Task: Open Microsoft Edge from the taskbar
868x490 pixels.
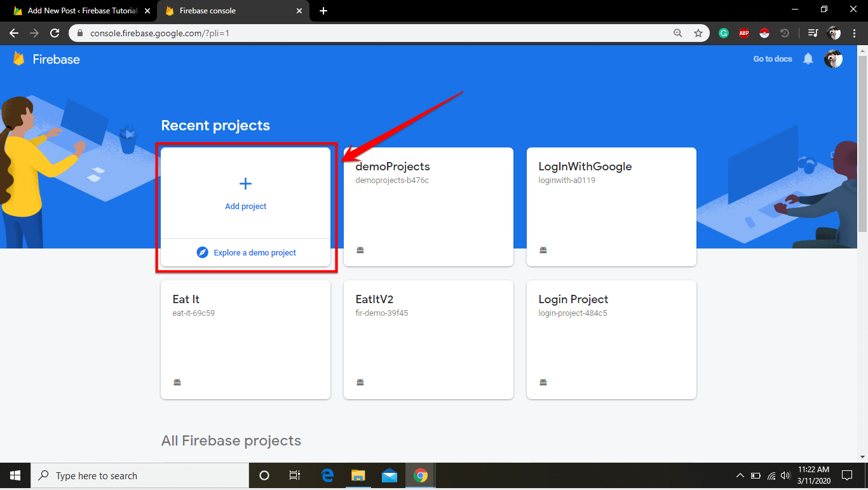Action: coord(327,475)
